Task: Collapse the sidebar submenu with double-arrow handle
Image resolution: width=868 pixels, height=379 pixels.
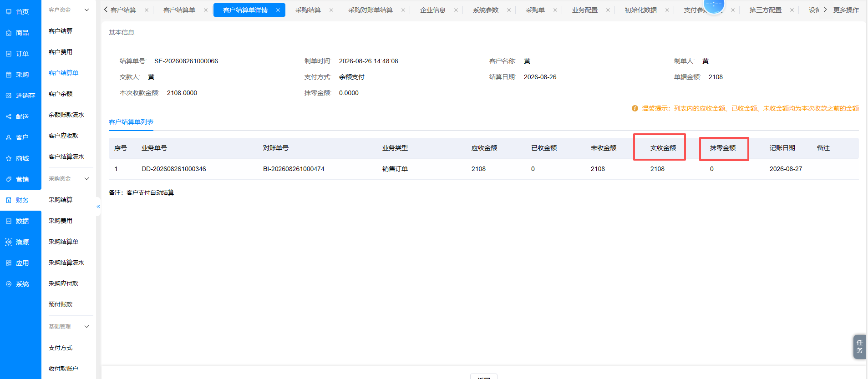Action: coord(98,207)
